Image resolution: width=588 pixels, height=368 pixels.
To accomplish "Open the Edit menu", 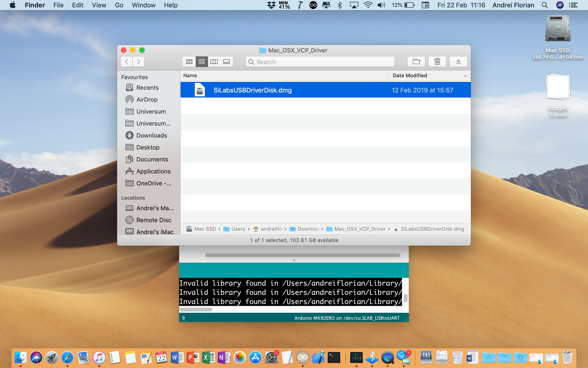I will [77, 5].
